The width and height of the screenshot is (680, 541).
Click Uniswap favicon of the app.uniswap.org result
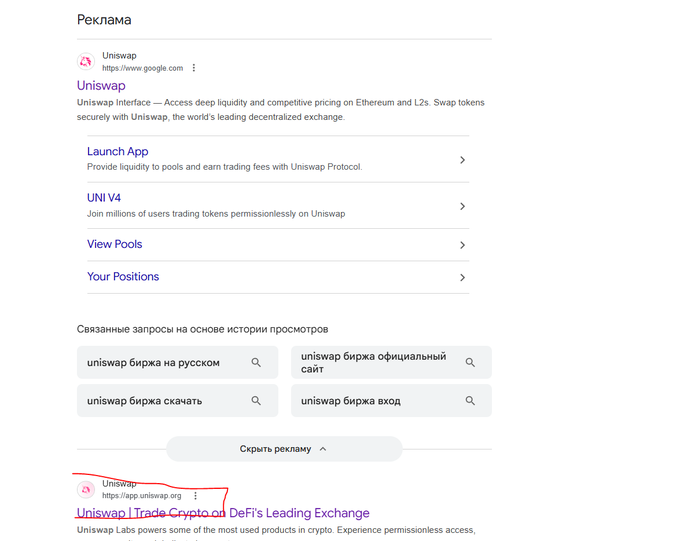[x=86, y=489]
